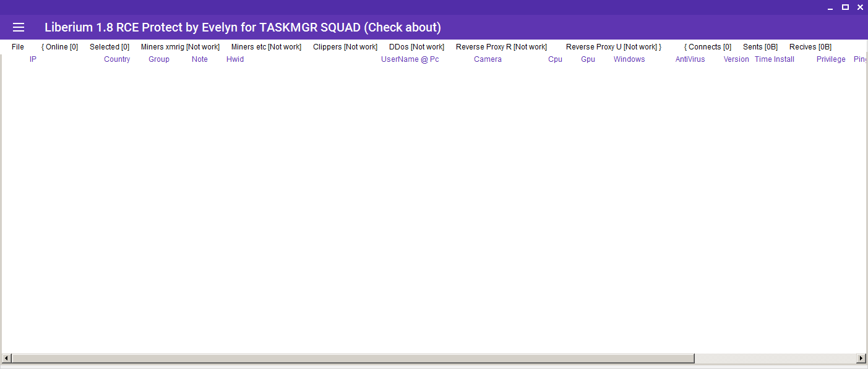The image size is (868, 369).
Task: Click the right arrow of horizontal scrollbar
Action: tap(861, 358)
